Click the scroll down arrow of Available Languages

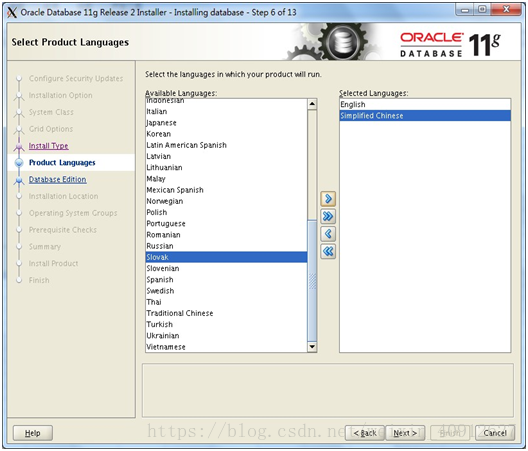point(312,347)
